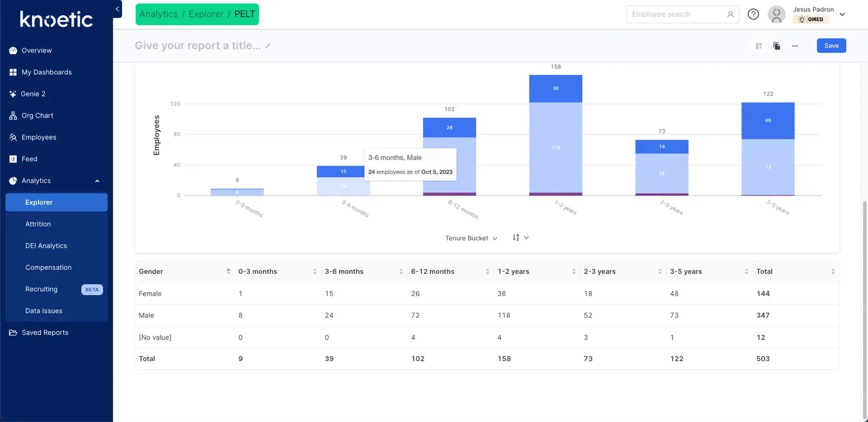Click the Feed icon in sidebar

[13, 159]
